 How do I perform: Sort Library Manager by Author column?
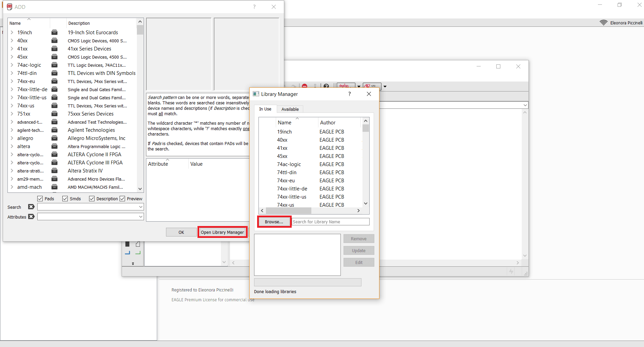coord(340,123)
